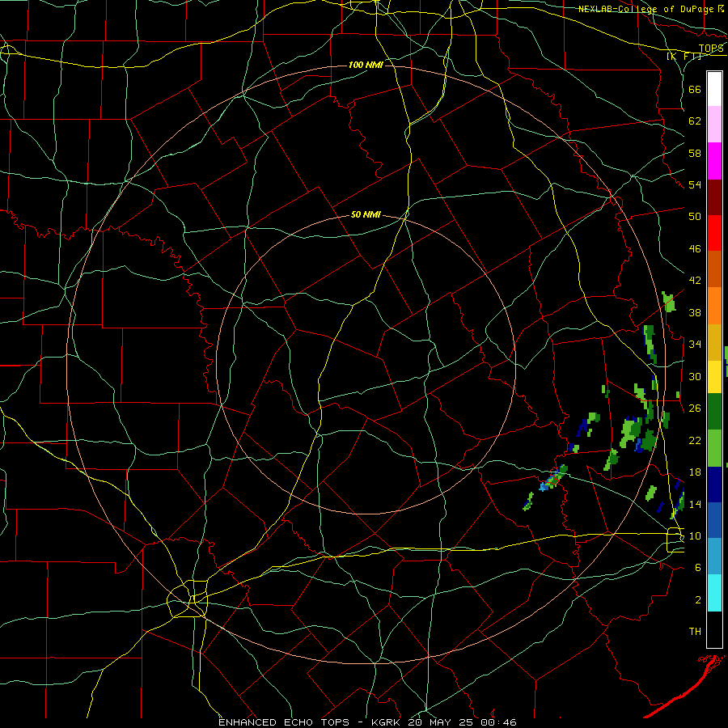Select the gold legend swatch
The height and width of the screenshot is (728, 728).
[714, 342]
